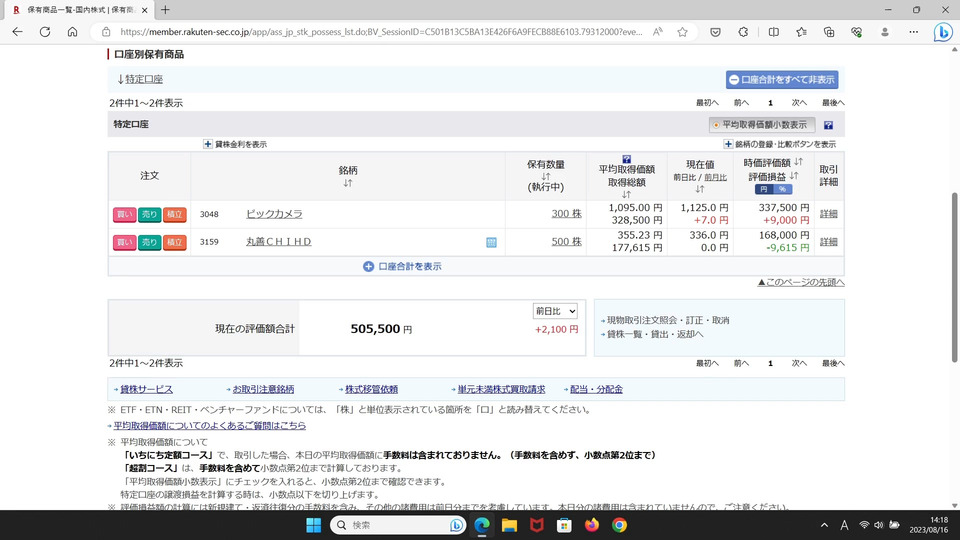Open お取引注意銘柄 link
Viewport: 960px width, 540px height.
[x=263, y=389]
